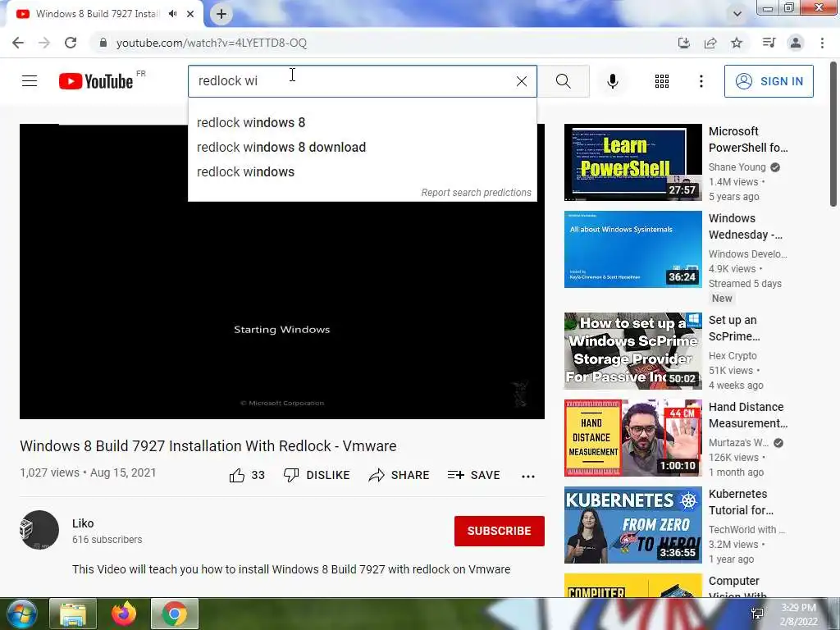Click the Hex Crypto channel name

pyautogui.click(x=733, y=356)
